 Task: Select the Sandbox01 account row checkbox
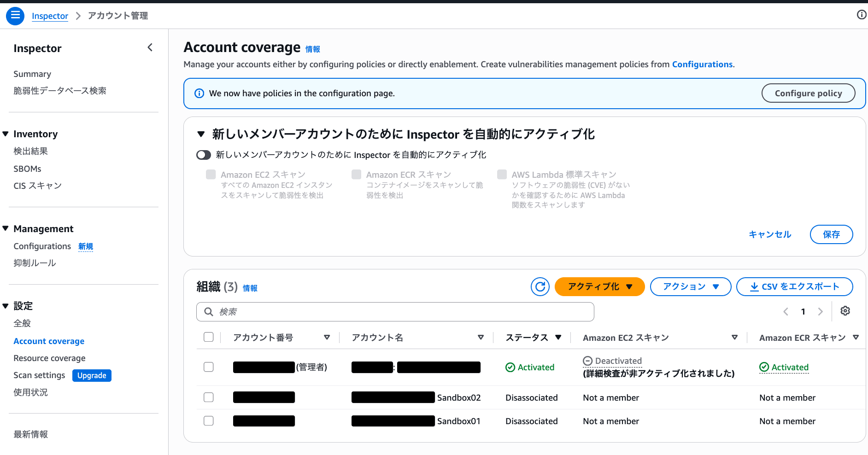coord(209,421)
